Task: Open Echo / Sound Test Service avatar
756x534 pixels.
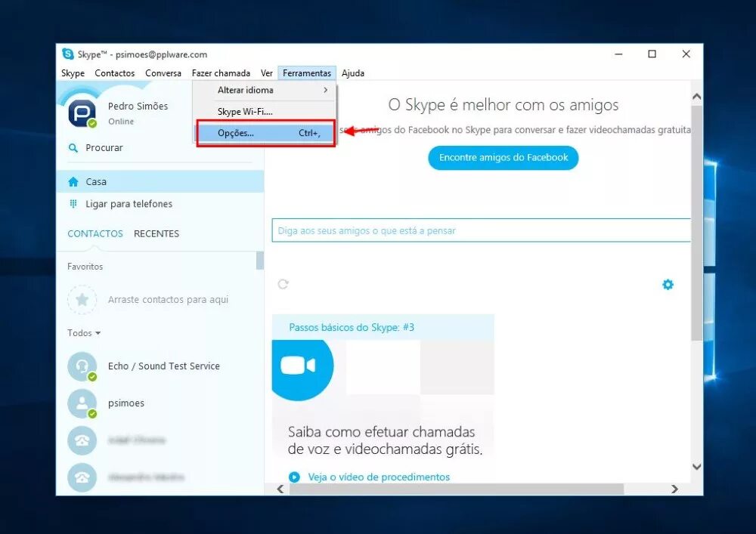Action: tap(82, 366)
